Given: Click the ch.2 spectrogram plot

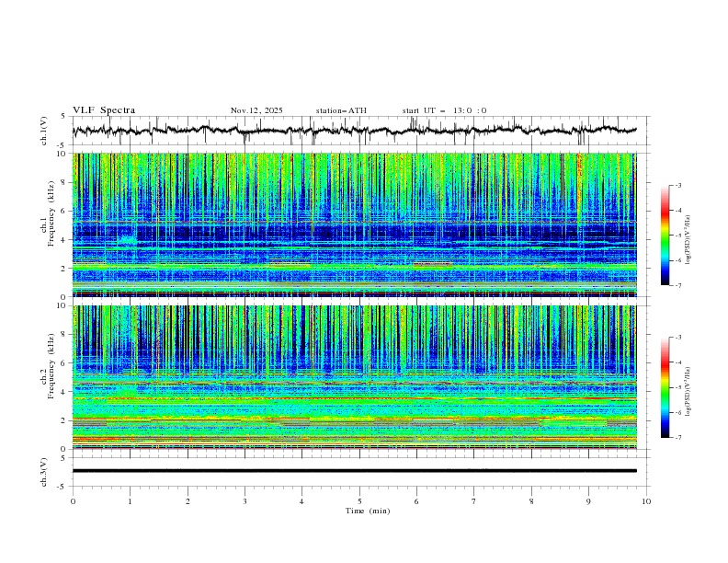Looking at the screenshot, I should pyautogui.click(x=355, y=377).
